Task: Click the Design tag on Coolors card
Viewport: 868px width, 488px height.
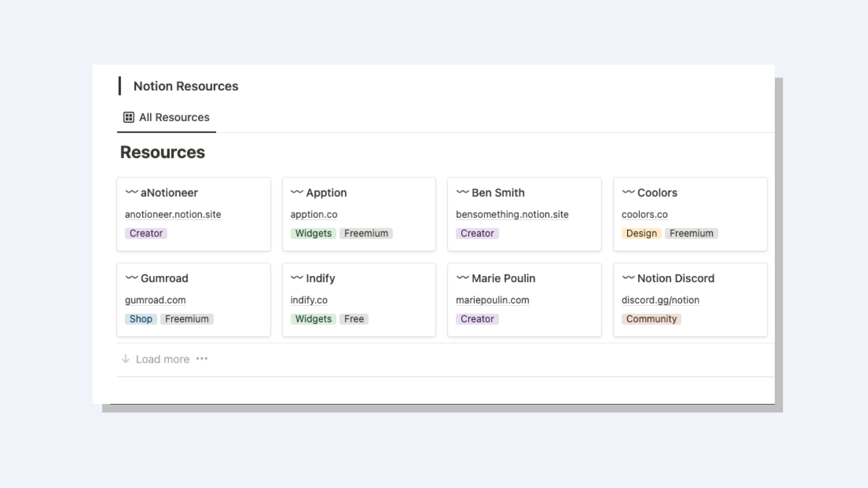Action: click(x=642, y=234)
